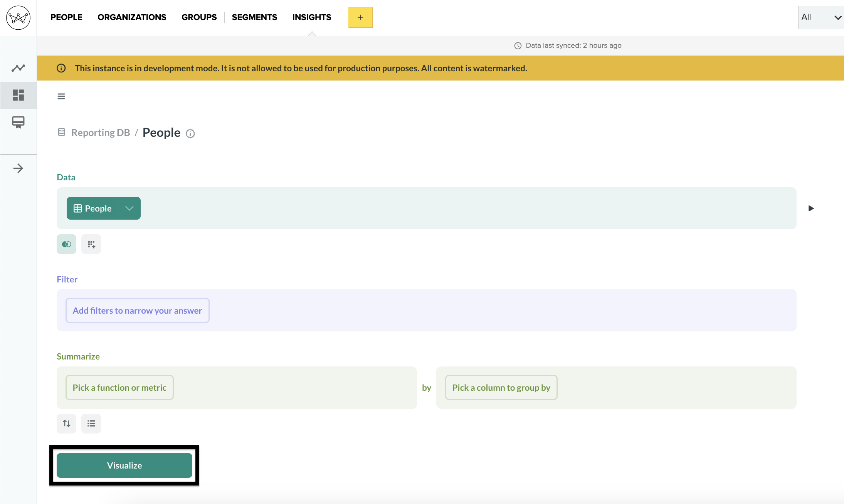Click Add filters to narrow your answer
This screenshot has width=844, height=504.
138,311
